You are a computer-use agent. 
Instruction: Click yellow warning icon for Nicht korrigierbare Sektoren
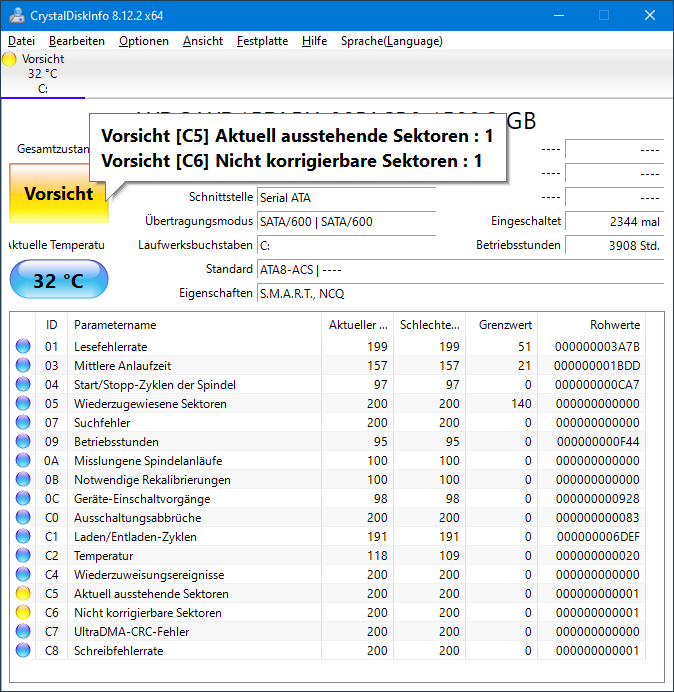(x=23, y=612)
